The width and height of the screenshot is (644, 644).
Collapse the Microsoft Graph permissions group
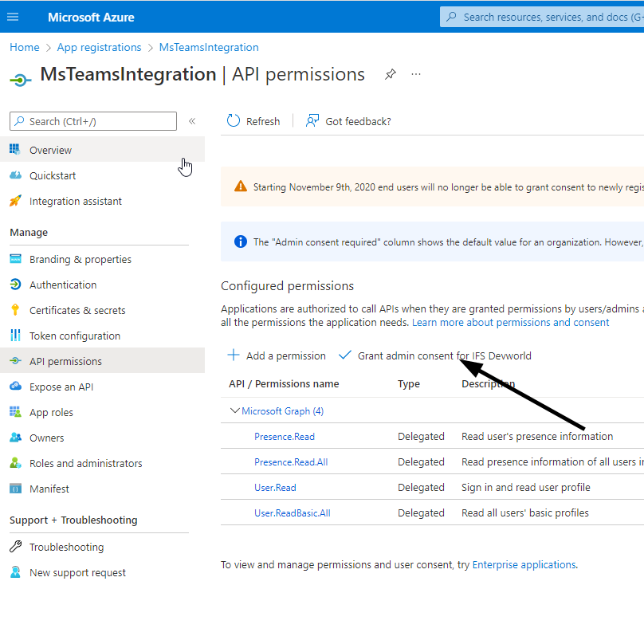pyautogui.click(x=235, y=409)
